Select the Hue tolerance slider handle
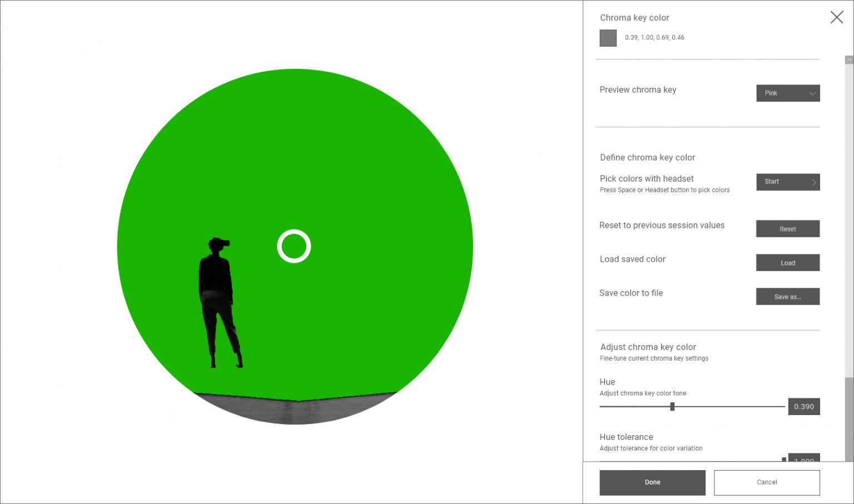Image resolution: width=854 pixels, height=504 pixels. [784, 460]
